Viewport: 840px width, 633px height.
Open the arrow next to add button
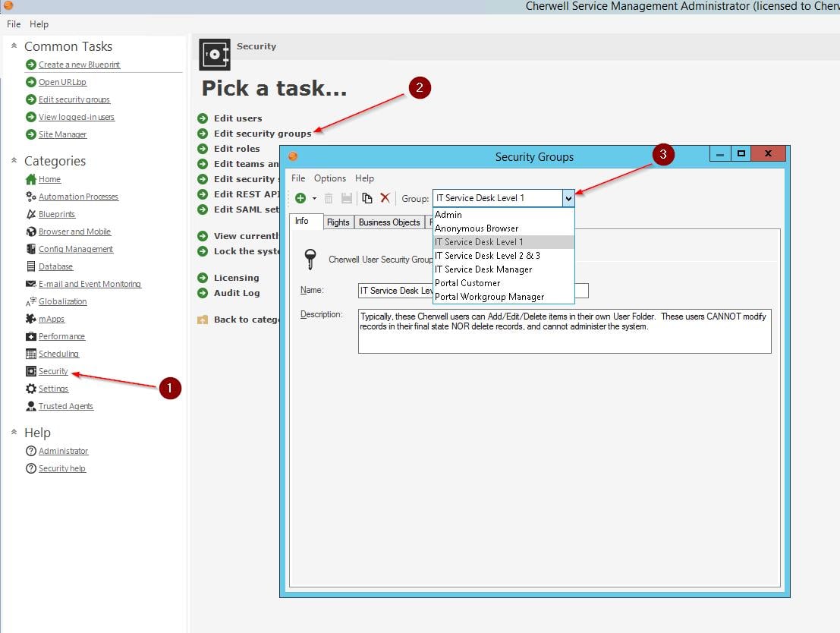point(314,199)
